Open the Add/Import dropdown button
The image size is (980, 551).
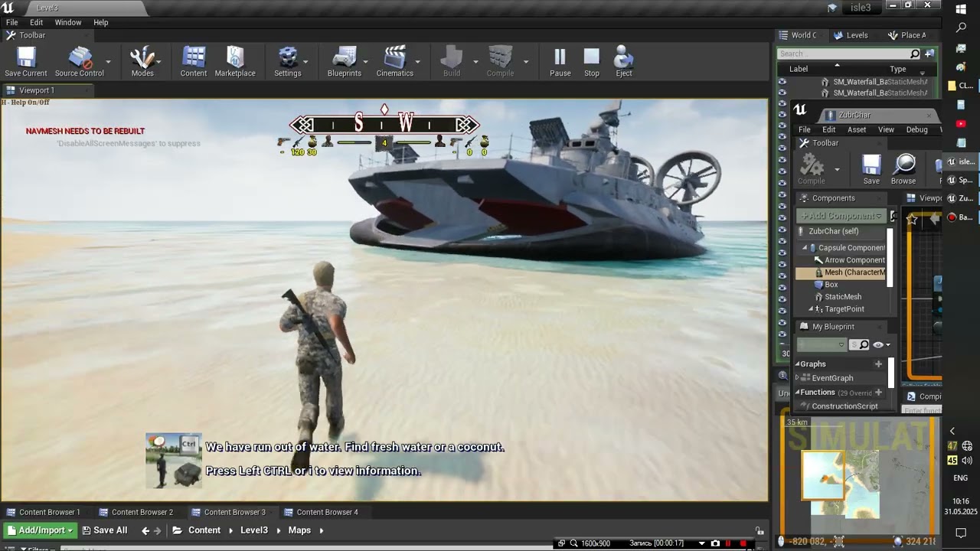pos(40,530)
